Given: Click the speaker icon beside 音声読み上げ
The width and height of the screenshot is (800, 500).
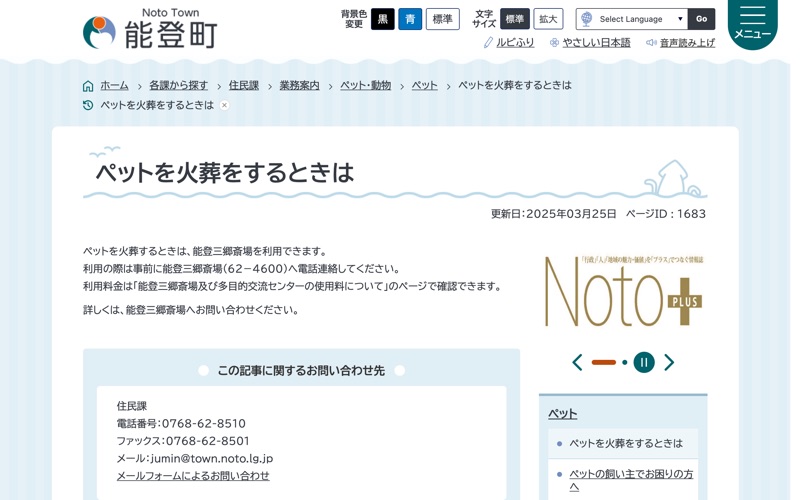Looking at the screenshot, I should tap(651, 43).
